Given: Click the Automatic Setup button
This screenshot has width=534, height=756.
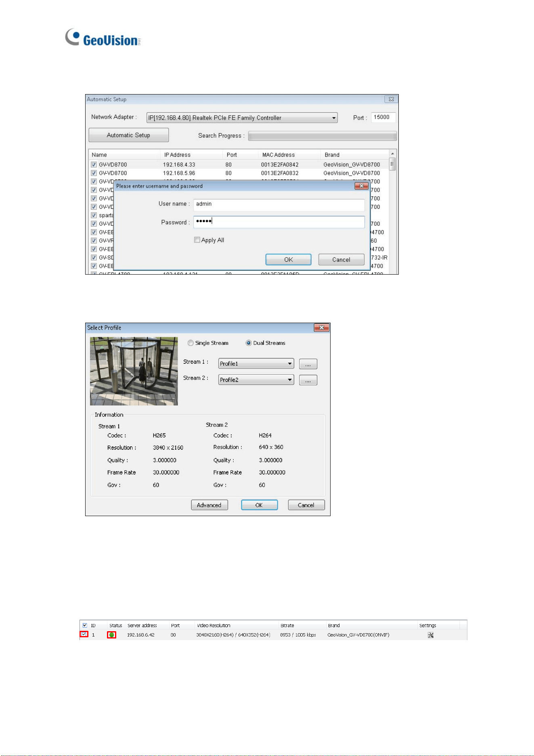Looking at the screenshot, I should click(129, 135).
